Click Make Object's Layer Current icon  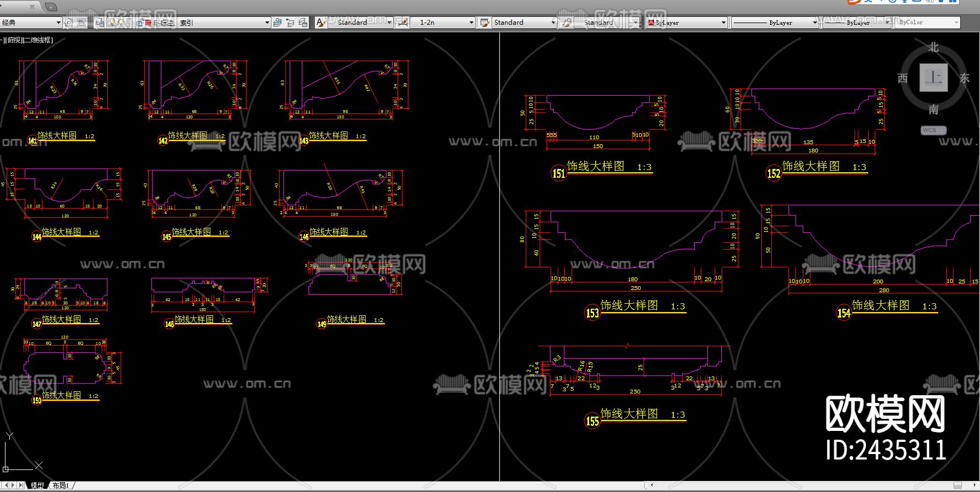(277, 23)
